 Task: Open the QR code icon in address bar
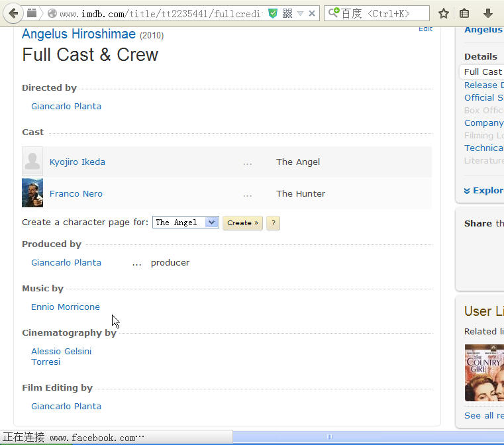287,13
